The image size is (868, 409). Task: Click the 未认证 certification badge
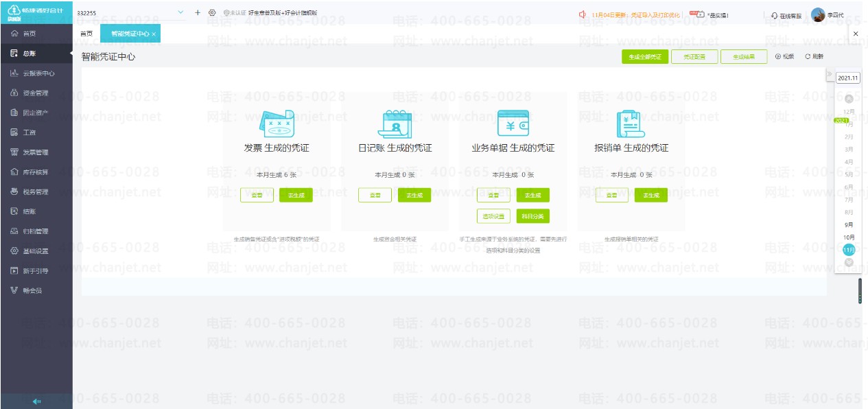[234, 13]
